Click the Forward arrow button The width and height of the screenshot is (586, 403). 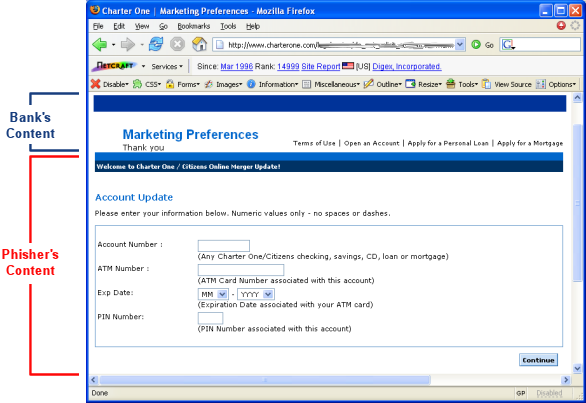[128, 45]
